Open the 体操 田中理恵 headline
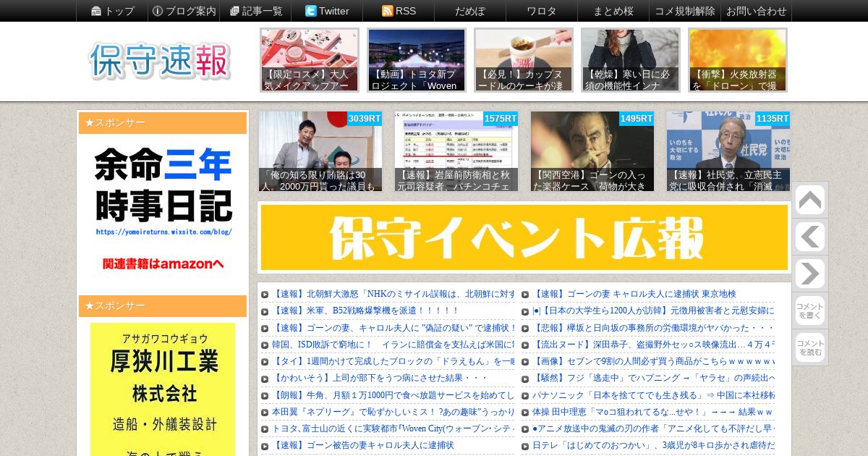Viewport: 868px width, 456px height. 653,412
